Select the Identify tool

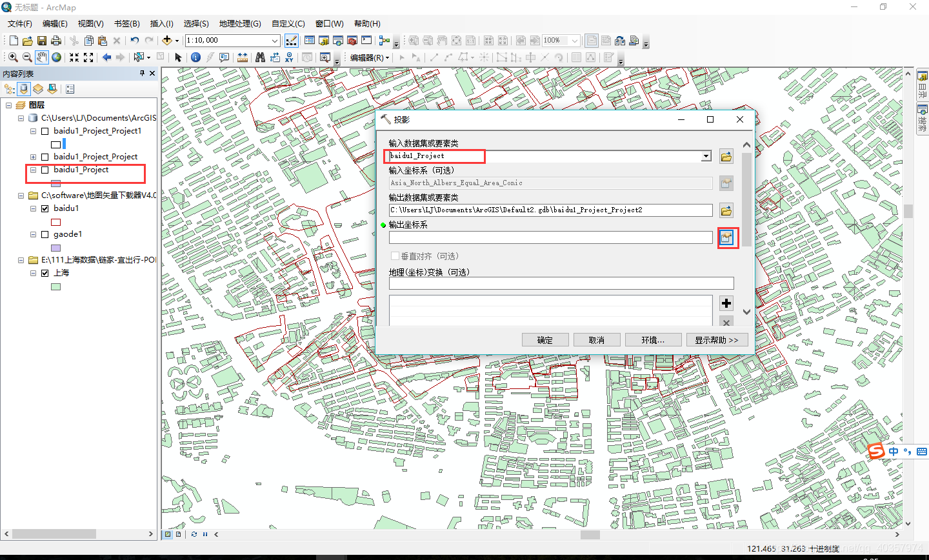click(x=196, y=57)
